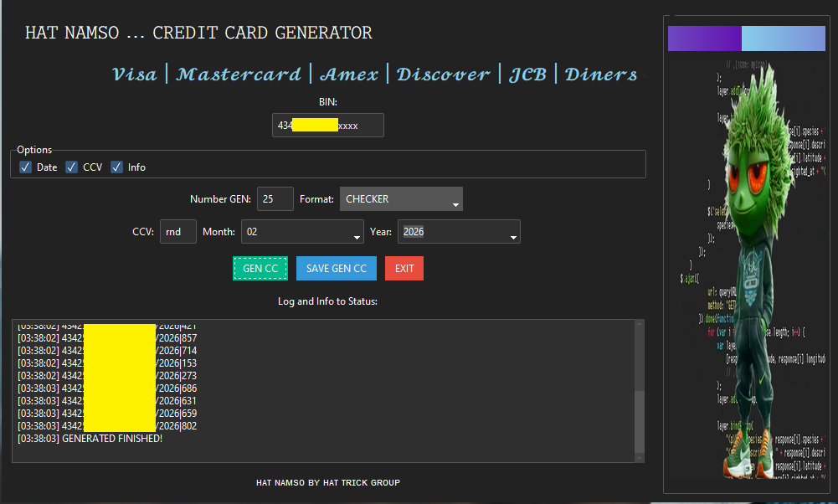The width and height of the screenshot is (838, 504).
Task: Focus the Number GEN field showing 25
Action: point(275,199)
